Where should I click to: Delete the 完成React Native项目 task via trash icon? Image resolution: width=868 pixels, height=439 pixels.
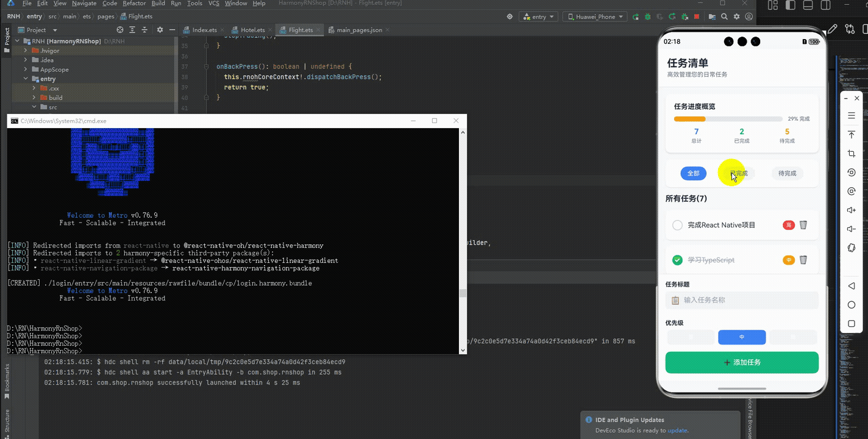pos(803,225)
